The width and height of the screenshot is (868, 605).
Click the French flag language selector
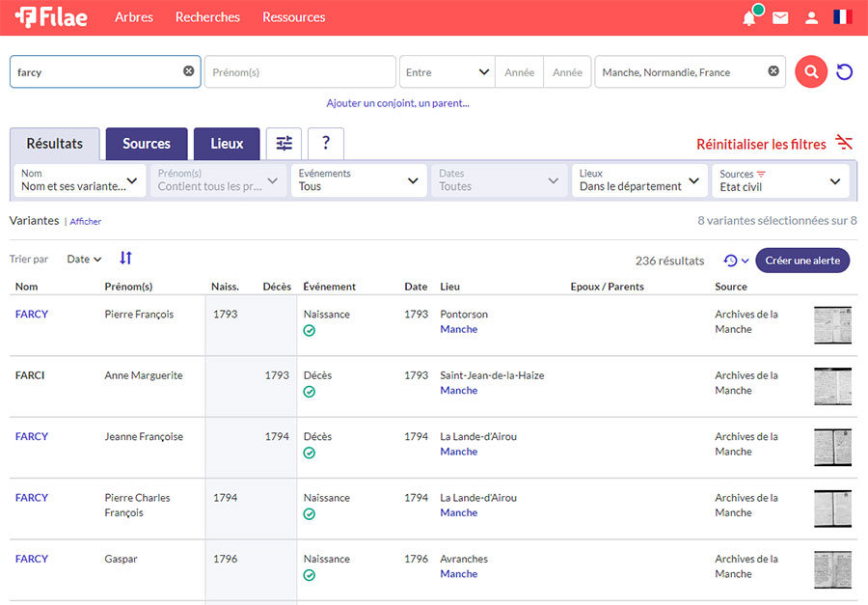coord(843,17)
